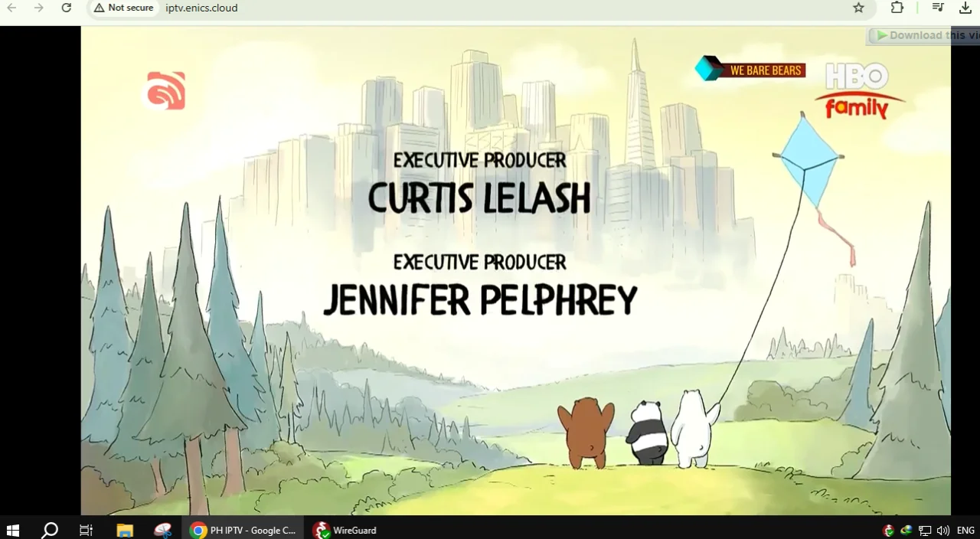Open Windows taskbar search
Viewport: 980px width, 539px height.
click(50, 530)
